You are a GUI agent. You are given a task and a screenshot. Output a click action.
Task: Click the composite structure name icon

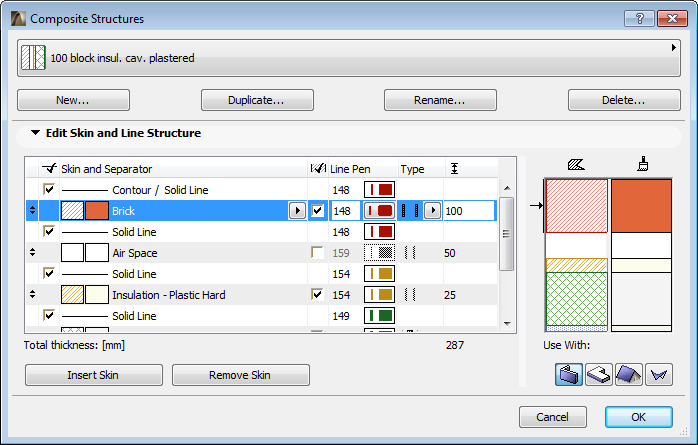[34, 58]
